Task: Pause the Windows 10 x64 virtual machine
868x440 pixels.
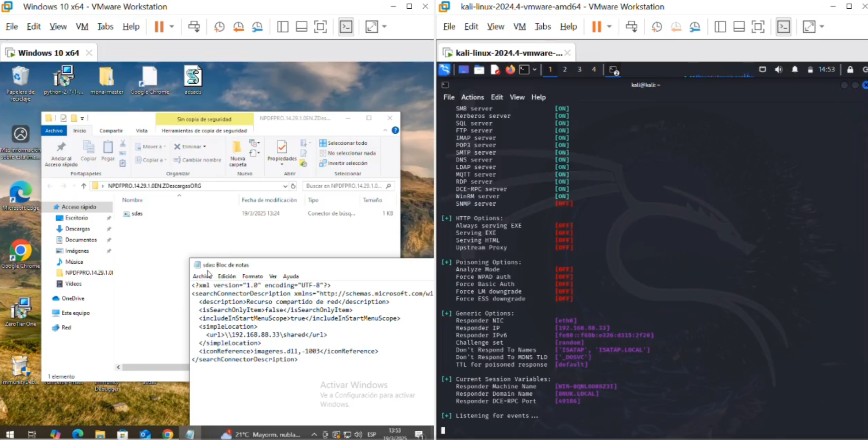Action: point(159,27)
